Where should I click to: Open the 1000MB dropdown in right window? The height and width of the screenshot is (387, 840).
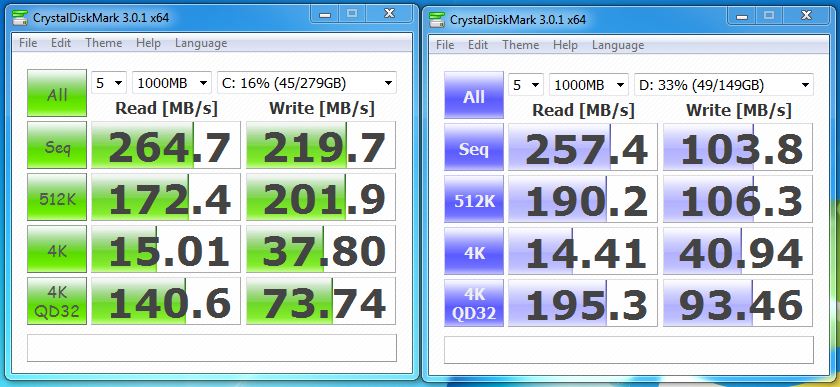[x=588, y=85]
